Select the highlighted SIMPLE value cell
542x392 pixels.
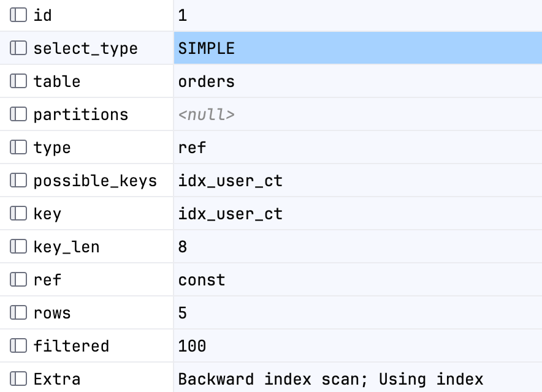[x=358, y=48]
